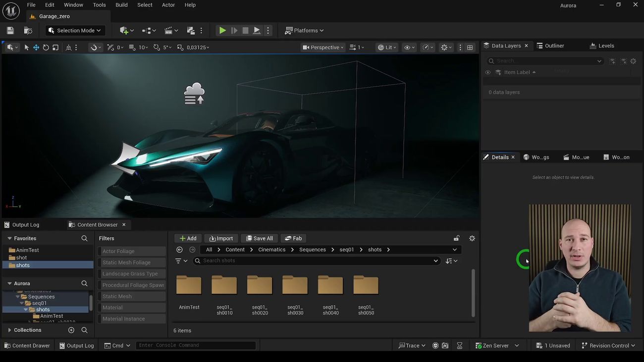Open the Platforms dropdown menu

(304, 31)
